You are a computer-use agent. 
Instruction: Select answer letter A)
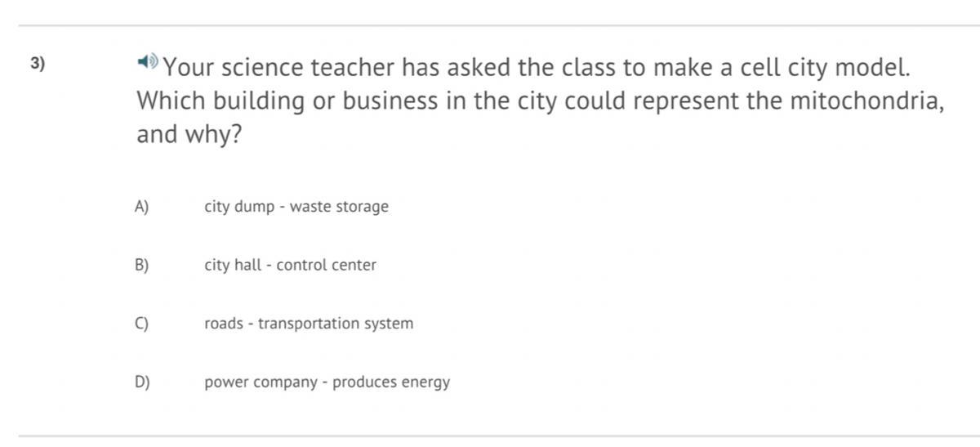141,207
